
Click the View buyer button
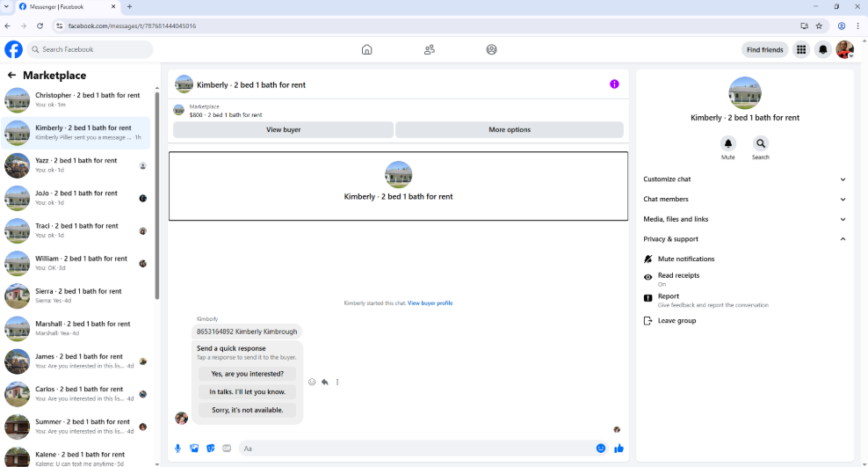click(x=284, y=129)
